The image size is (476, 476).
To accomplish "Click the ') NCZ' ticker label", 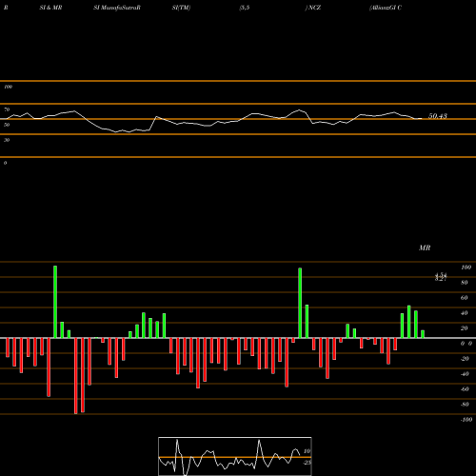I will (313, 8).
